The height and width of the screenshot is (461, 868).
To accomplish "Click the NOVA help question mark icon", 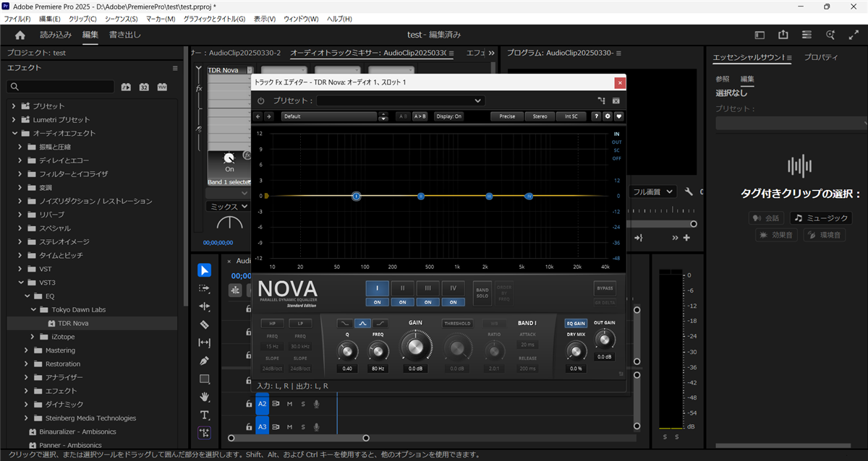I will click(597, 116).
